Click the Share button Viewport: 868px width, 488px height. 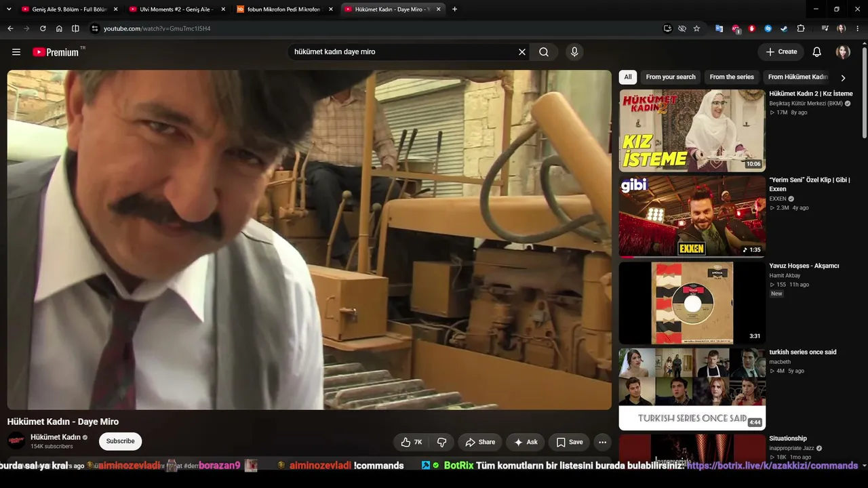[x=480, y=442]
